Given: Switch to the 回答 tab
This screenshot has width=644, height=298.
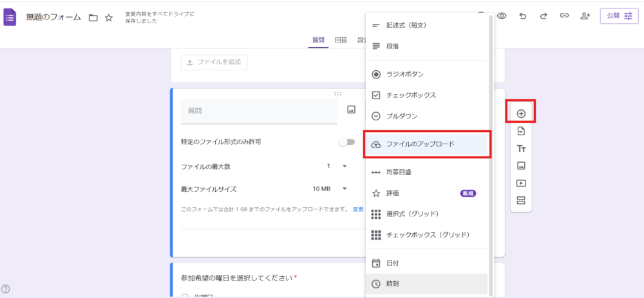Looking at the screenshot, I should pos(341,40).
